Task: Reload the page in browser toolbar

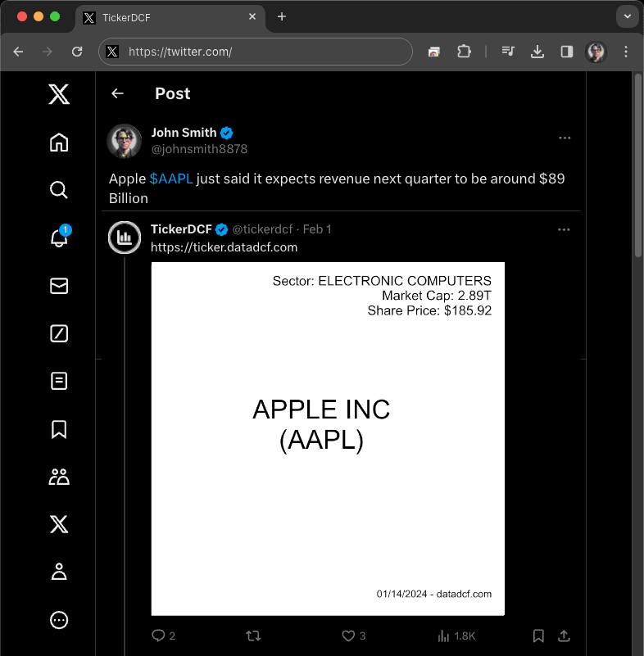Action: pos(77,52)
